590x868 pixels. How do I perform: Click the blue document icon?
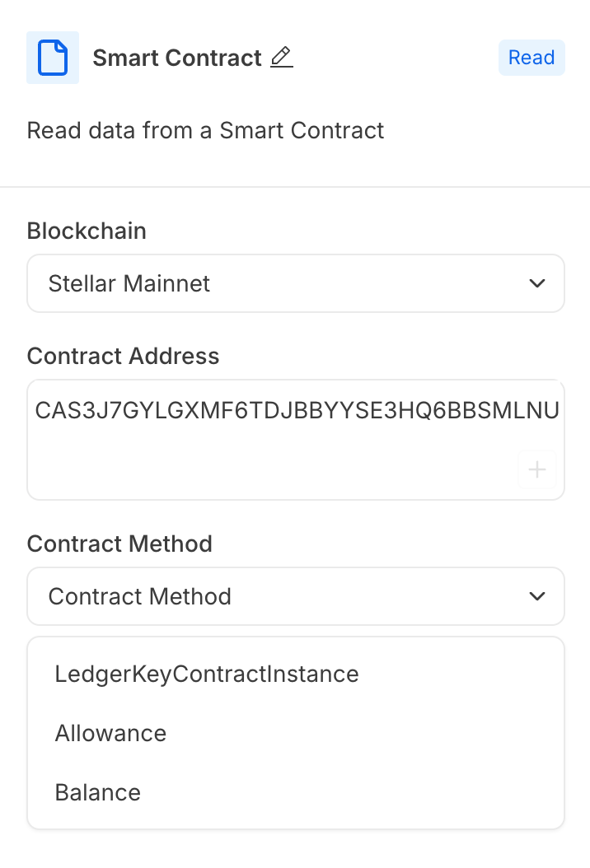(x=53, y=58)
